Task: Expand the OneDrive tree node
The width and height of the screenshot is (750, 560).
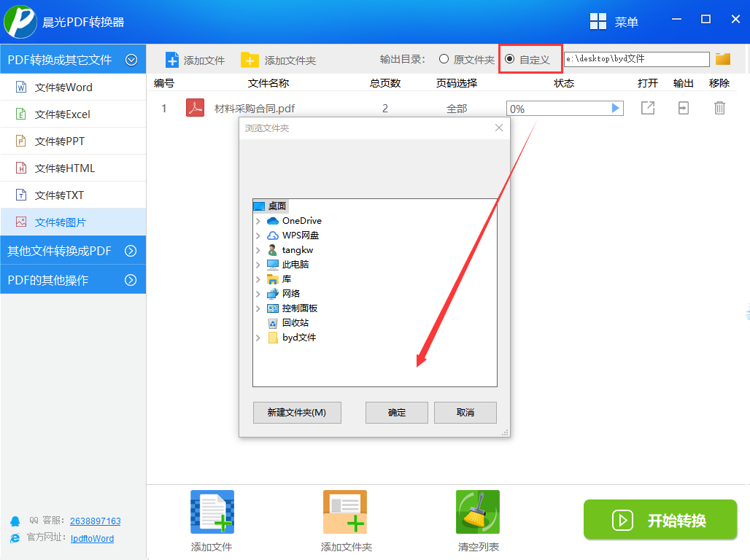Action: point(258,221)
